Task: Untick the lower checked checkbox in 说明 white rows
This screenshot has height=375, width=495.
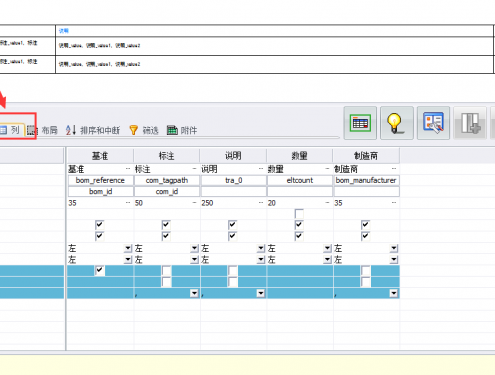Action: point(232,236)
